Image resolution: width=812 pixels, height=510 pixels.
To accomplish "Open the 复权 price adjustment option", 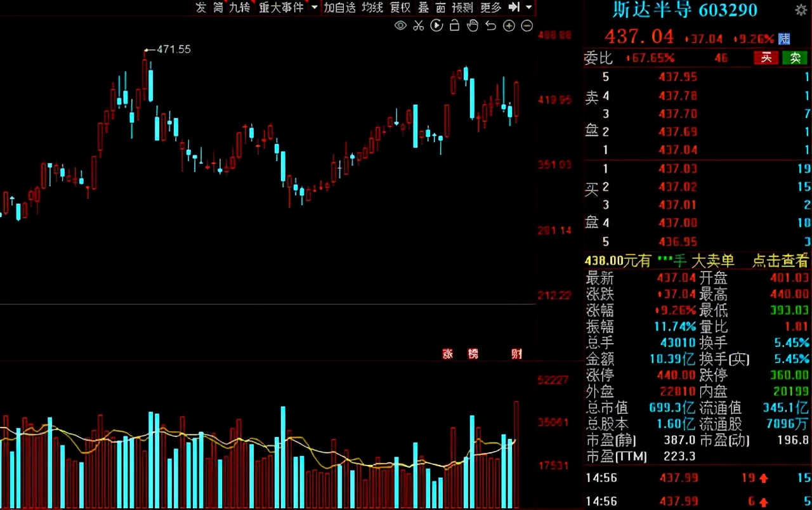I will pyautogui.click(x=400, y=7).
